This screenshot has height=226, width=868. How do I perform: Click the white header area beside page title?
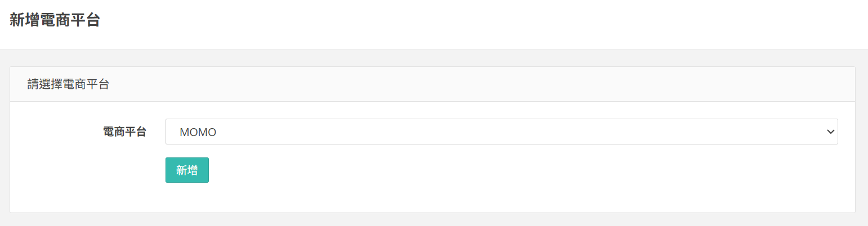(x=450, y=22)
